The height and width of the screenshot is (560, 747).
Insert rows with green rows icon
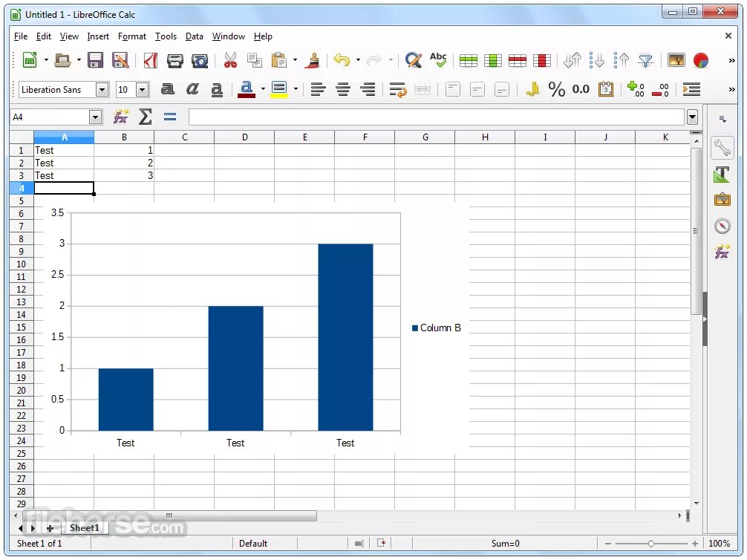pos(469,60)
